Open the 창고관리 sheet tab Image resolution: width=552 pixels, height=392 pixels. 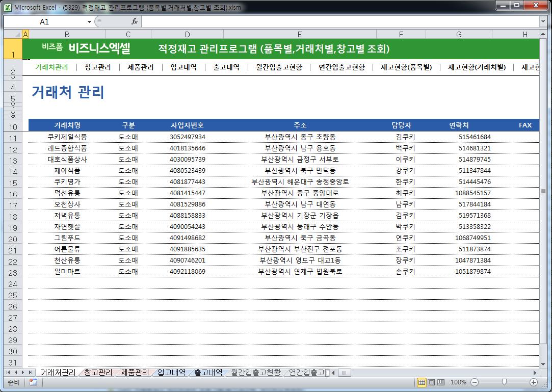(98, 372)
